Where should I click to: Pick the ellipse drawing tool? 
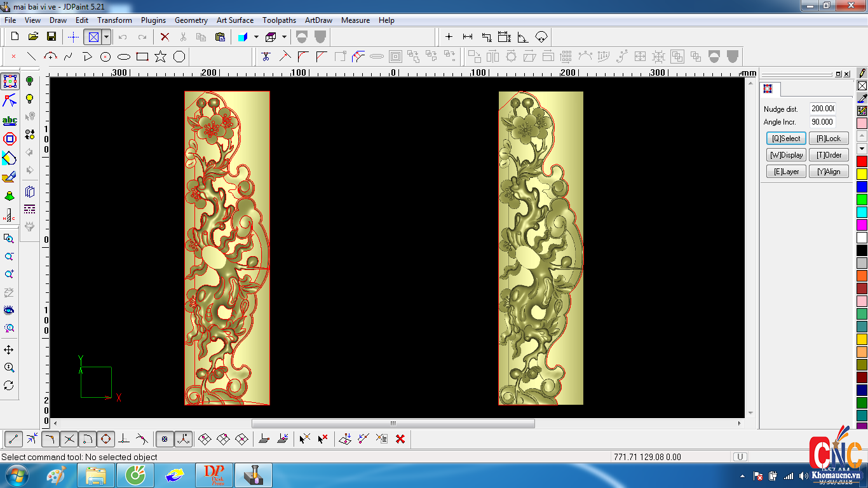pos(124,57)
